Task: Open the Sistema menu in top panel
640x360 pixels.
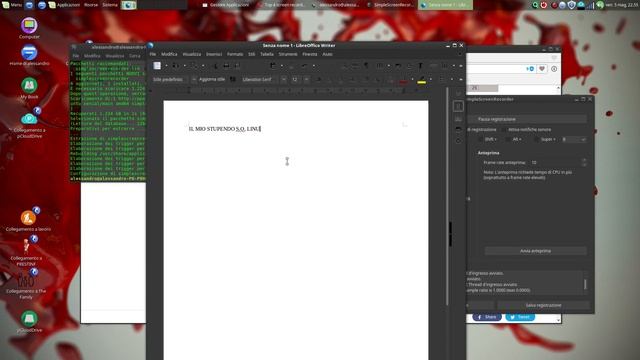Action: pyautogui.click(x=110, y=5)
